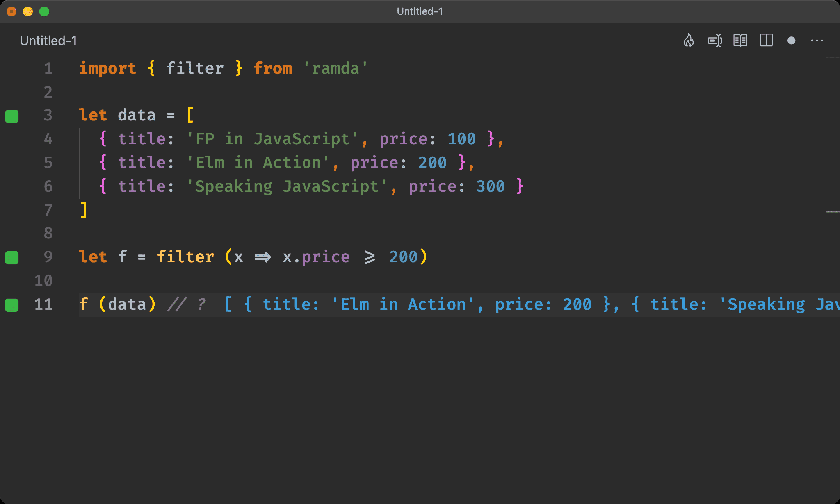Click the toolbar icon right of the flame
This screenshot has width=840, height=504.
[x=715, y=41]
